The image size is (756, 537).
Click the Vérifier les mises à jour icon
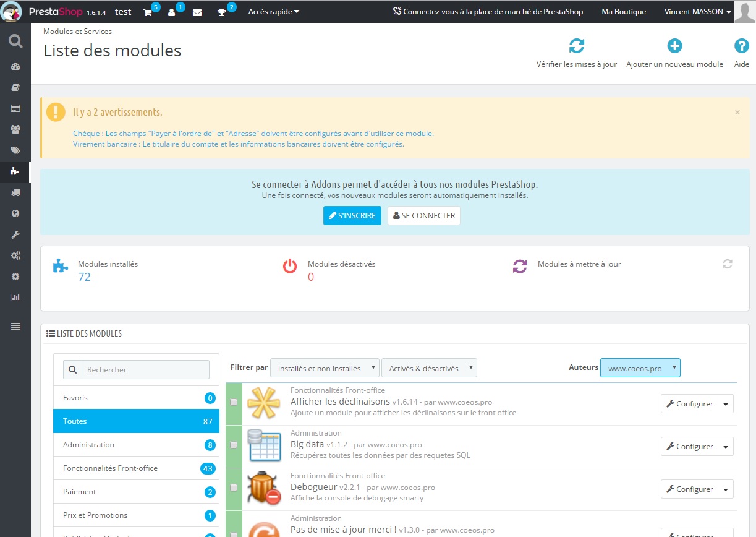pos(576,46)
